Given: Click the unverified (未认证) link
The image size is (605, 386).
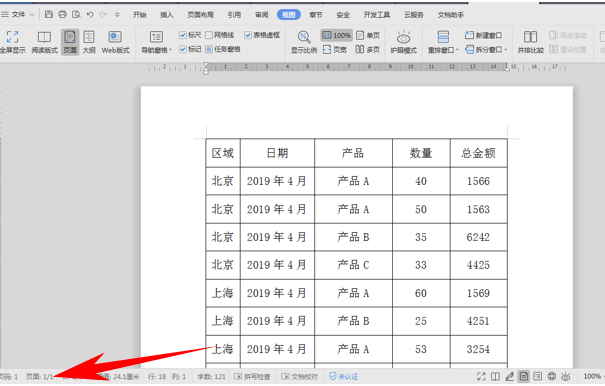Looking at the screenshot, I should [x=343, y=376].
